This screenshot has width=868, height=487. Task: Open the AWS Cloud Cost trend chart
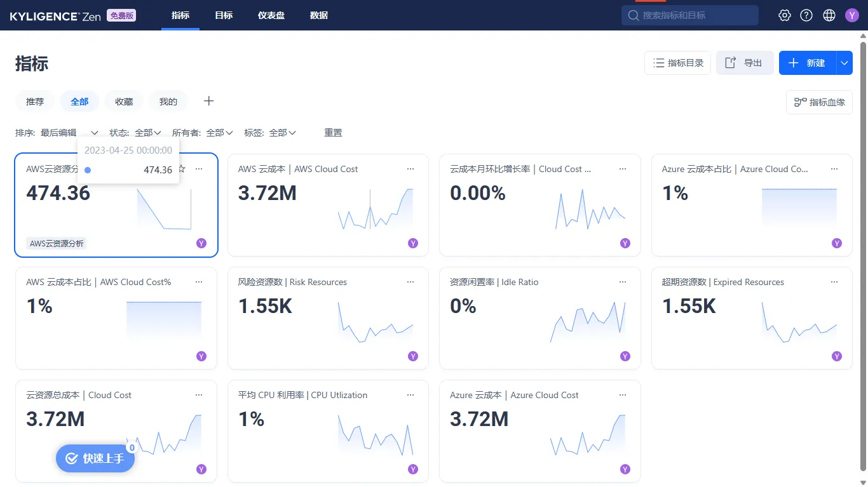(375, 210)
